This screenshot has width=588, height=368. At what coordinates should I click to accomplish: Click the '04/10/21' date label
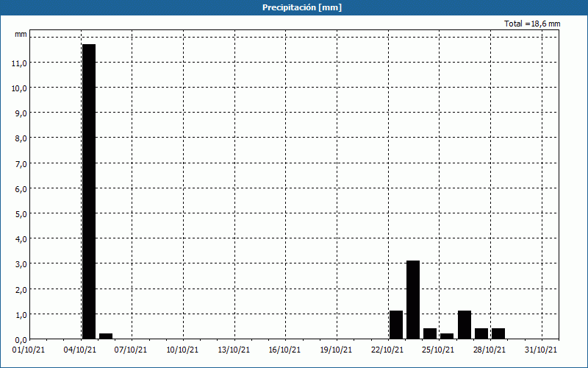tap(80, 350)
